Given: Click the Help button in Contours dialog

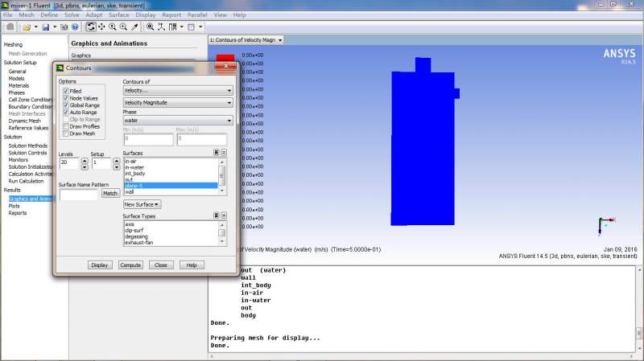Looking at the screenshot, I should coord(192,265).
